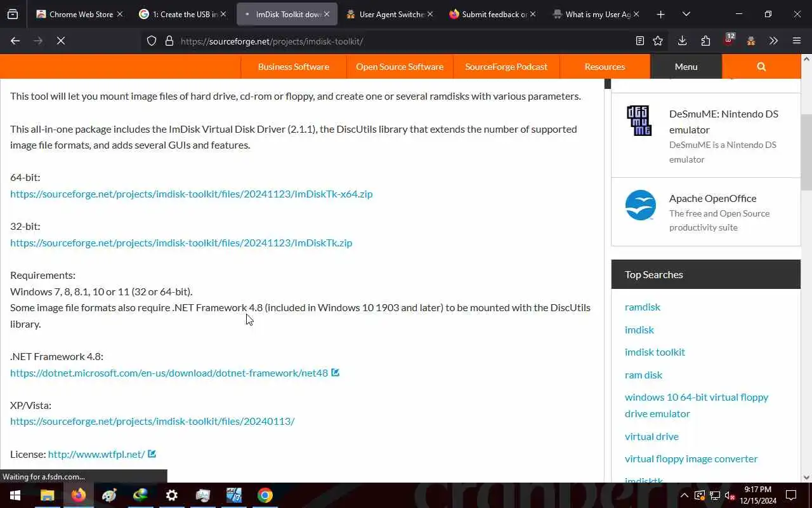Click the SourceForge search magnifier icon
This screenshot has height=508, width=812.
point(761,67)
